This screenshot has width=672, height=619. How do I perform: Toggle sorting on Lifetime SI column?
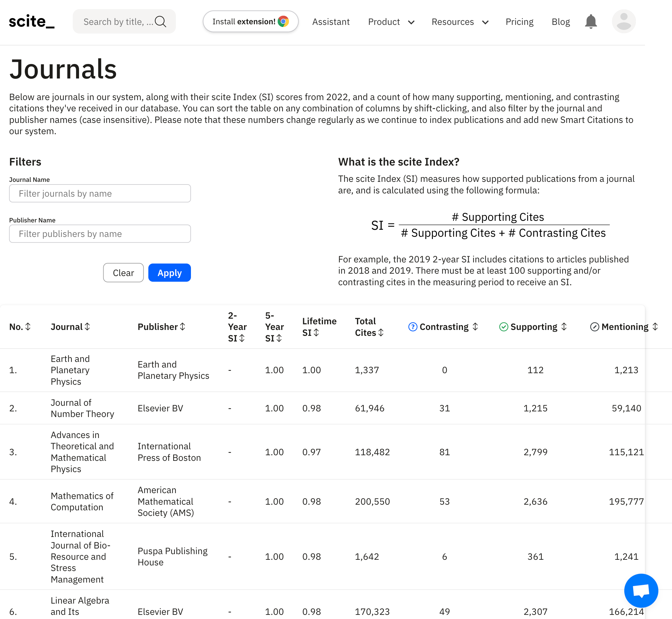coord(316,333)
